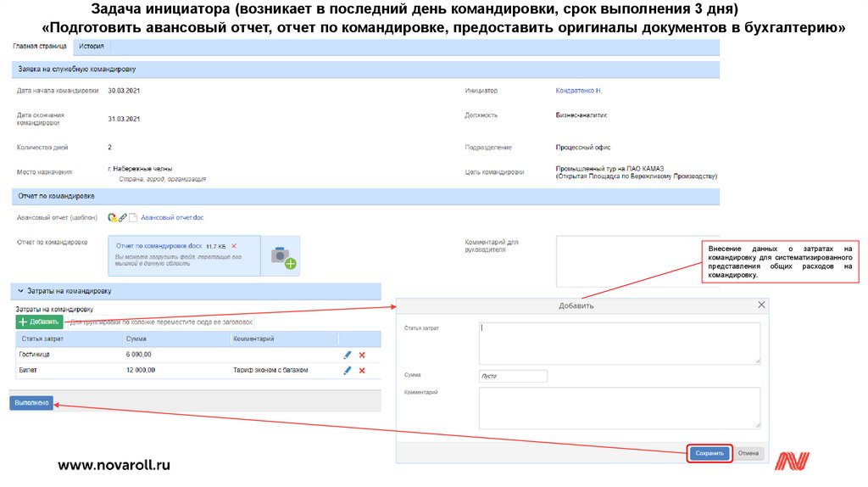Sort by the Комментарий column header

point(253,339)
